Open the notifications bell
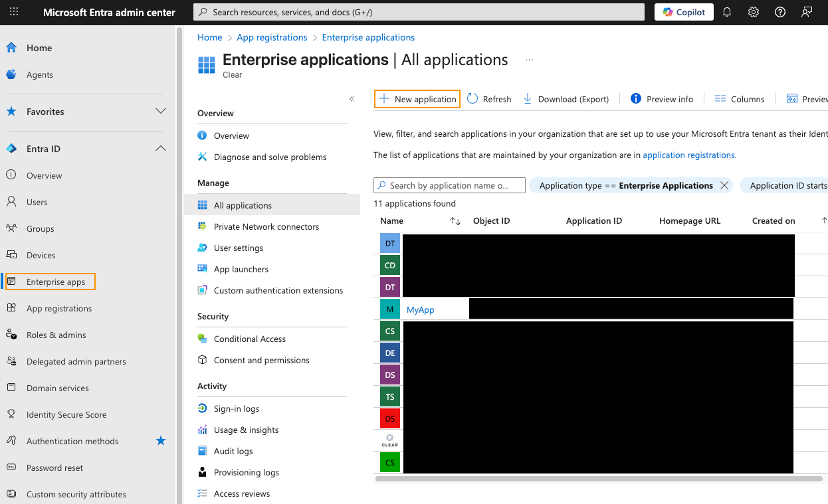Screen dimensions: 828x504 (x=727, y=12)
